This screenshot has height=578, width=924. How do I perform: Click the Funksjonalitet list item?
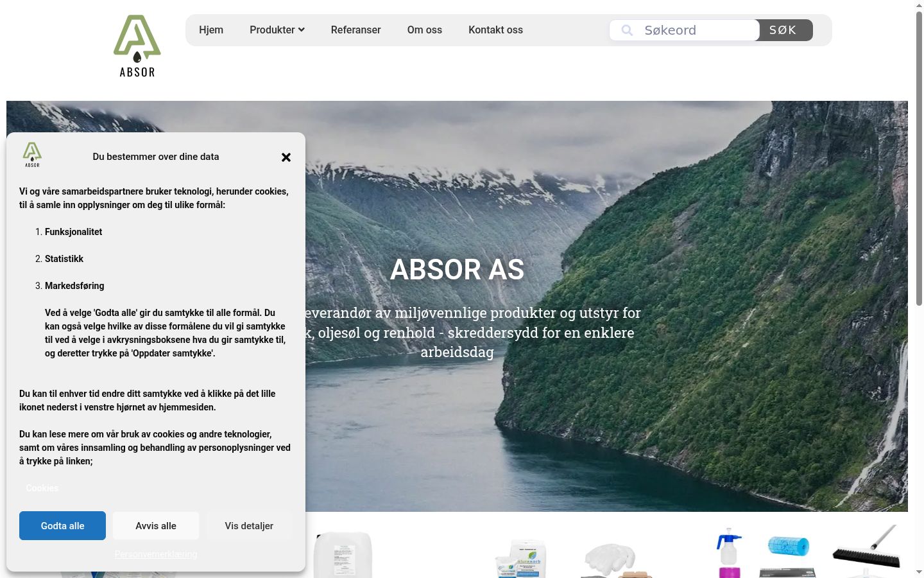(x=73, y=232)
